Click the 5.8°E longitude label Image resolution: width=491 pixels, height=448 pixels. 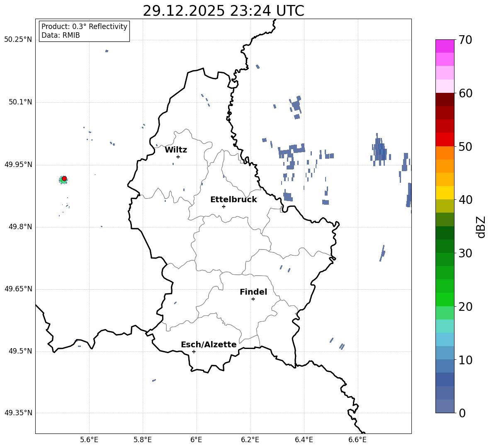pos(143,440)
